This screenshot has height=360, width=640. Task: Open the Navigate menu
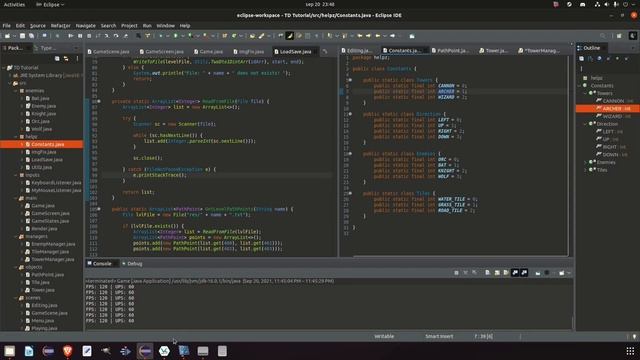85,25
